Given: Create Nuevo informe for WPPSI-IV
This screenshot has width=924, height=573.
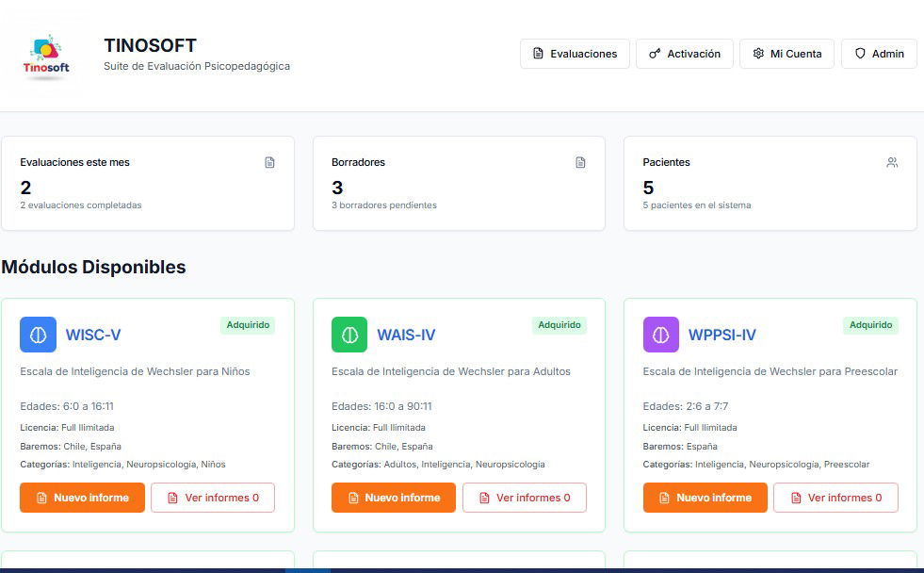Looking at the screenshot, I should pyautogui.click(x=705, y=498).
